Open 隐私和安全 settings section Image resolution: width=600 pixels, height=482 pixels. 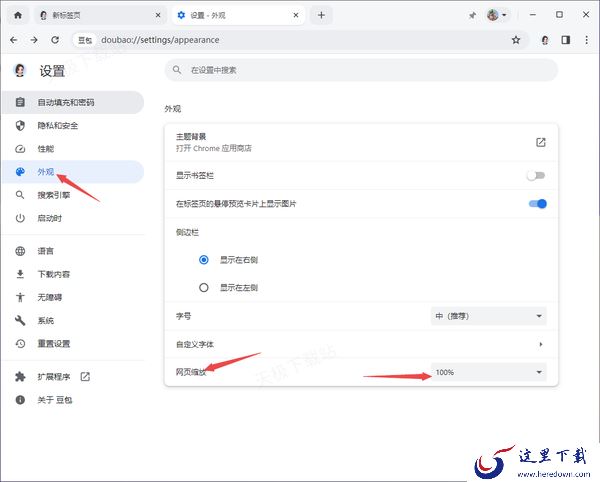click(73, 125)
